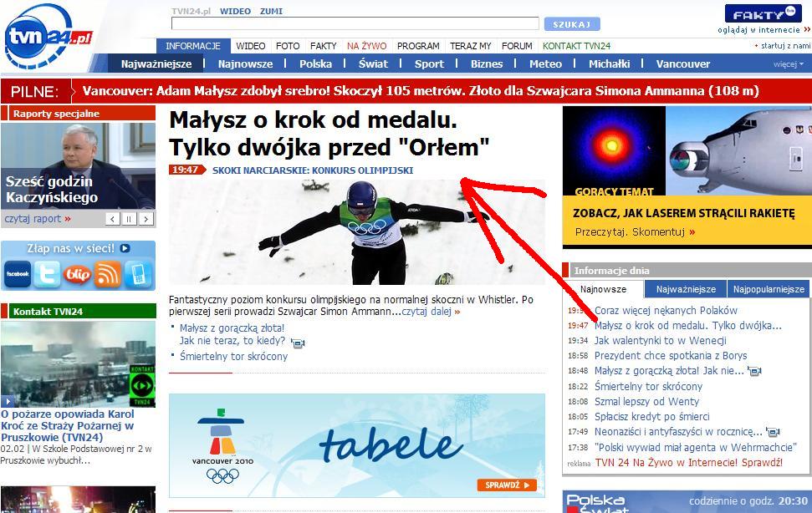Play the Kontakt TVN24 fire video

(8, 401)
